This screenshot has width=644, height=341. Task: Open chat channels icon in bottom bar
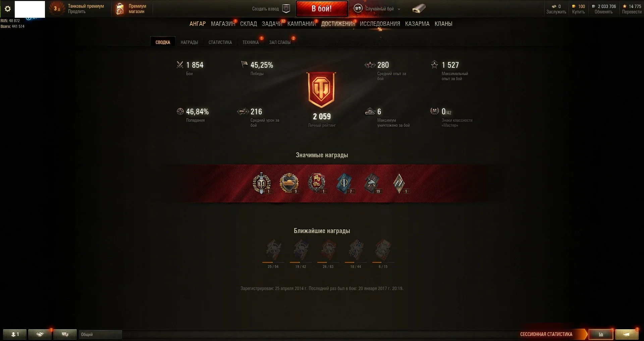(x=65, y=334)
